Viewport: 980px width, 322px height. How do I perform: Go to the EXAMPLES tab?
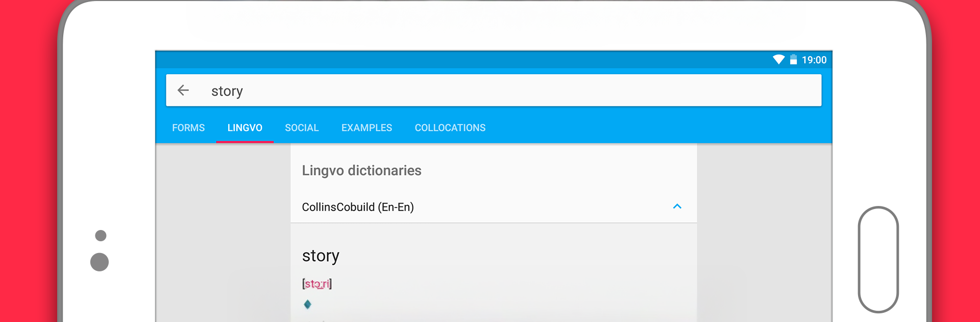[x=366, y=128]
